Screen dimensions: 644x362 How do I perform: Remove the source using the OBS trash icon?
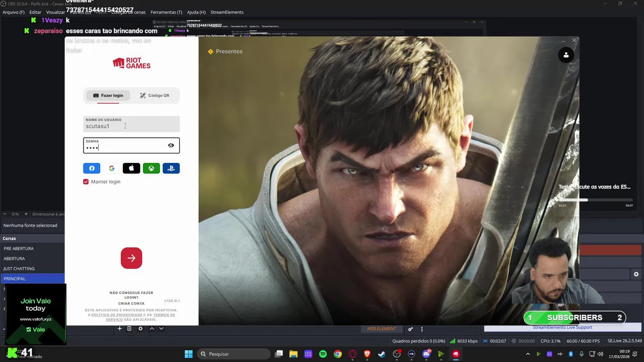coord(129,328)
